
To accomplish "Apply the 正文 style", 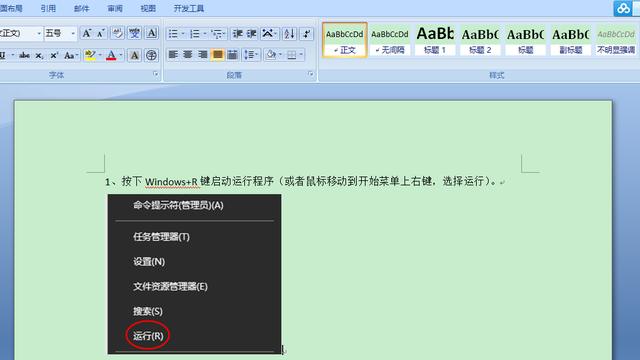I will coord(344,40).
